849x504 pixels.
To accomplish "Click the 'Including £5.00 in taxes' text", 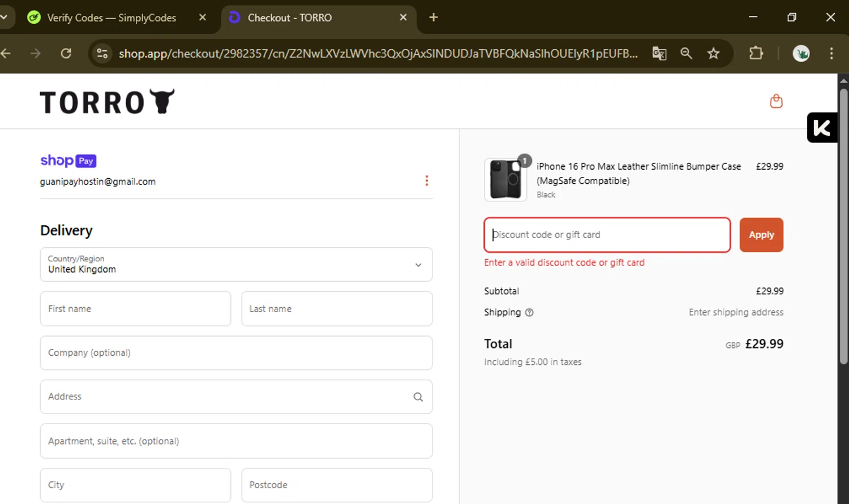I will pyautogui.click(x=533, y=362).
